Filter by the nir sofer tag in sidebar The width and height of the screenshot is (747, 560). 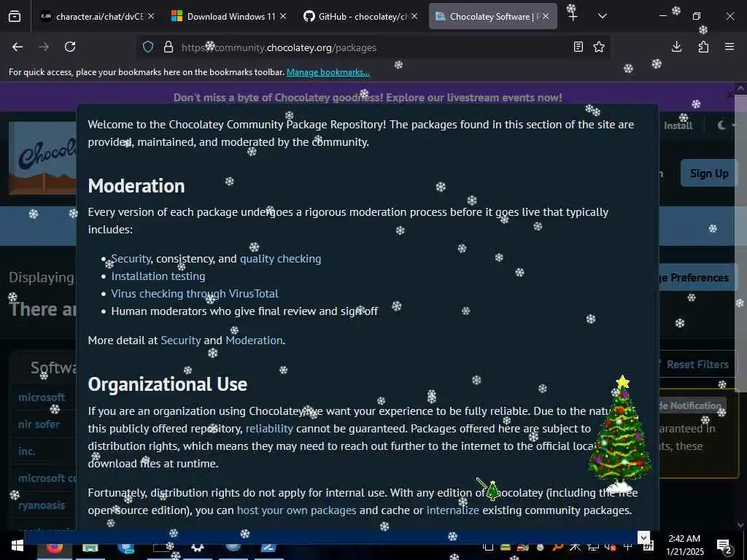(39, 424)
